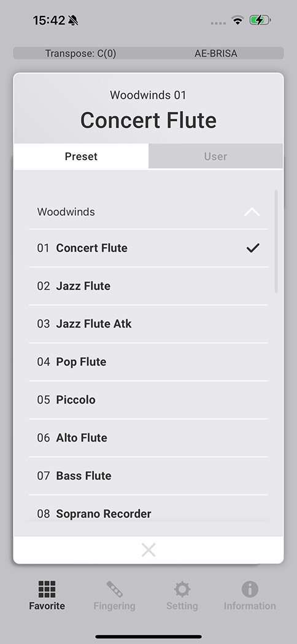Viewport: 297px width, 644px height.
Task: Close the tone list with X icon
Action: tap(148, 550)
